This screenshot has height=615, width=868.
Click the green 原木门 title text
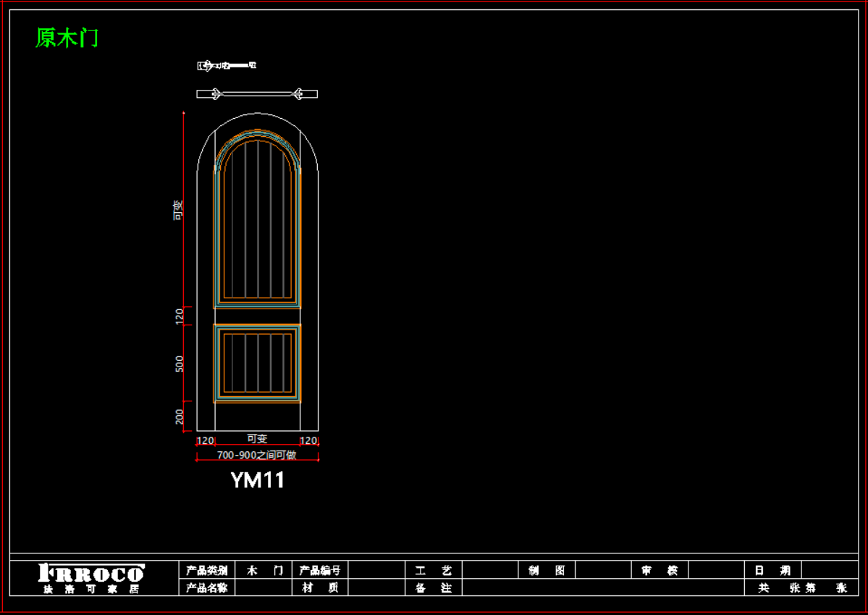tap(67, 38)
